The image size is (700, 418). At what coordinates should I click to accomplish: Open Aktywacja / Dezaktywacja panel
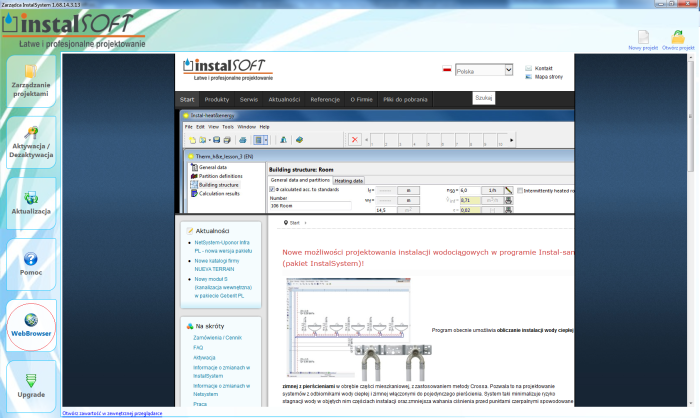coord(31,142)
